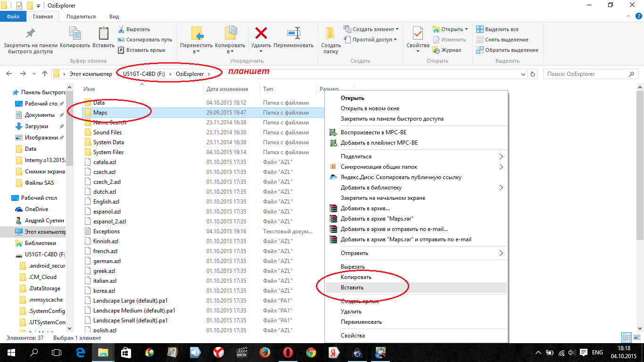
Task: Click the Rename icon in ribbon
Action: coord(293,34)
